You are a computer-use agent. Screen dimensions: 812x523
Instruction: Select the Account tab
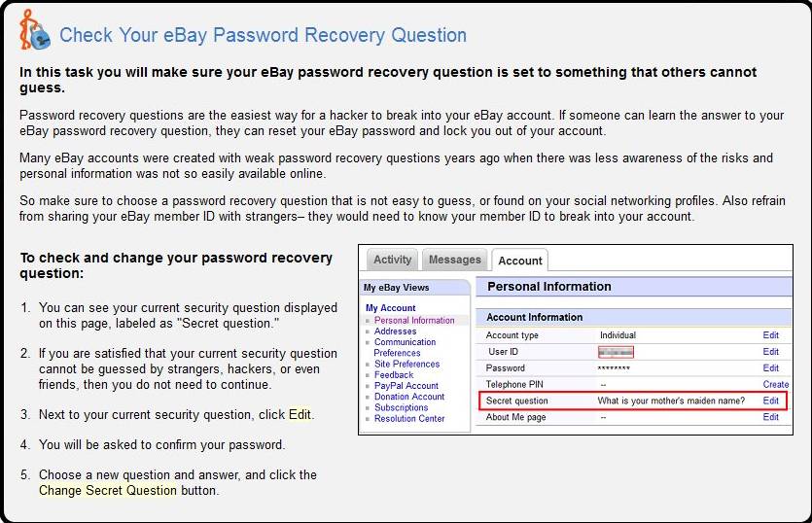520,261
